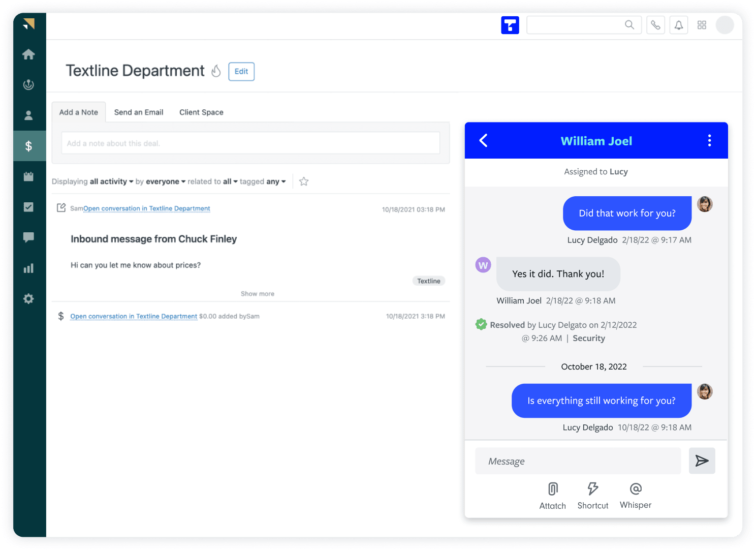Viewport: 756px width, 551px height.
Task: Click the flame icon beside Textline Department
Action: (216, 71)
